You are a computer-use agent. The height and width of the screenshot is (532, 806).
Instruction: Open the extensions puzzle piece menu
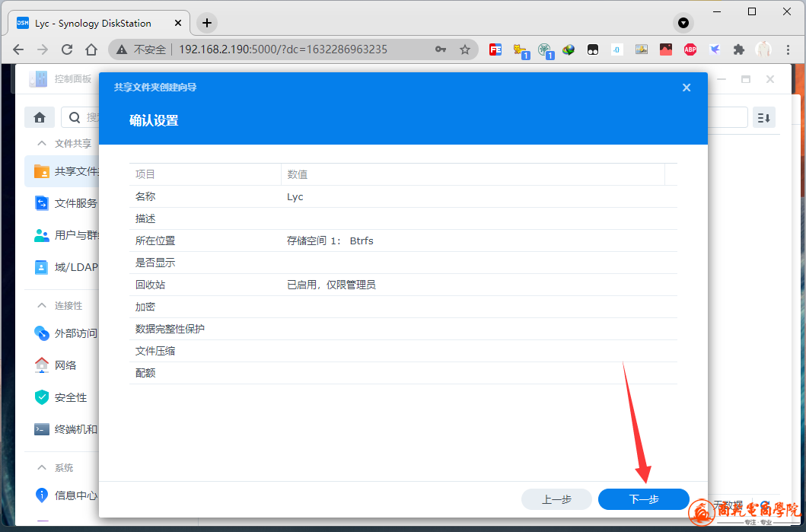click(739, 49)
